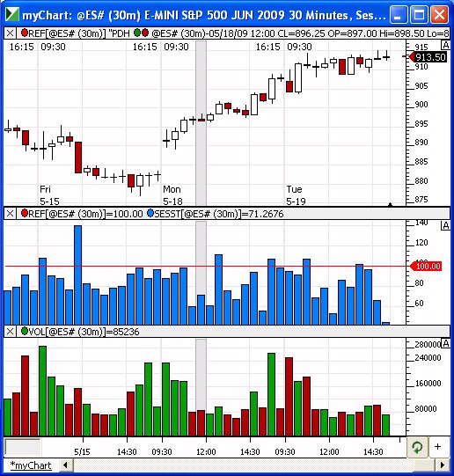Click green VOL indicator marker
Image resolution: width=454 pixels, height=476 pixels.
tap(25, 331)
